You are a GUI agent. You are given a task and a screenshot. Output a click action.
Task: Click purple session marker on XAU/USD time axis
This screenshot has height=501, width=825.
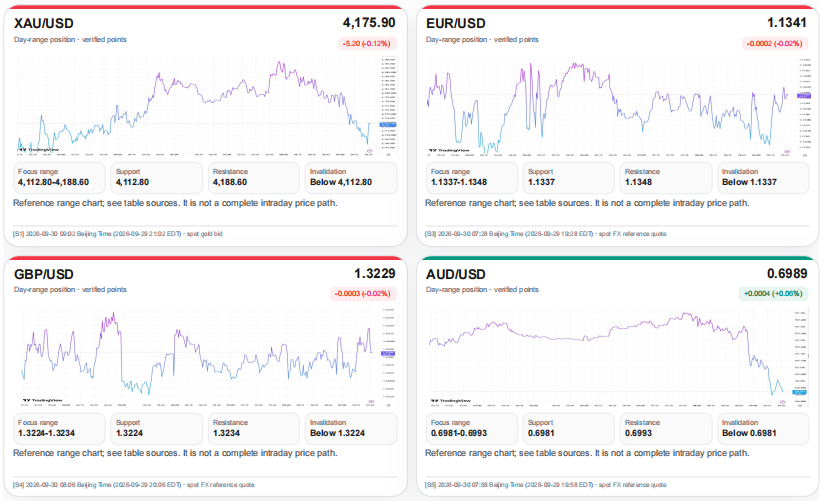click(x=369, y=151)
